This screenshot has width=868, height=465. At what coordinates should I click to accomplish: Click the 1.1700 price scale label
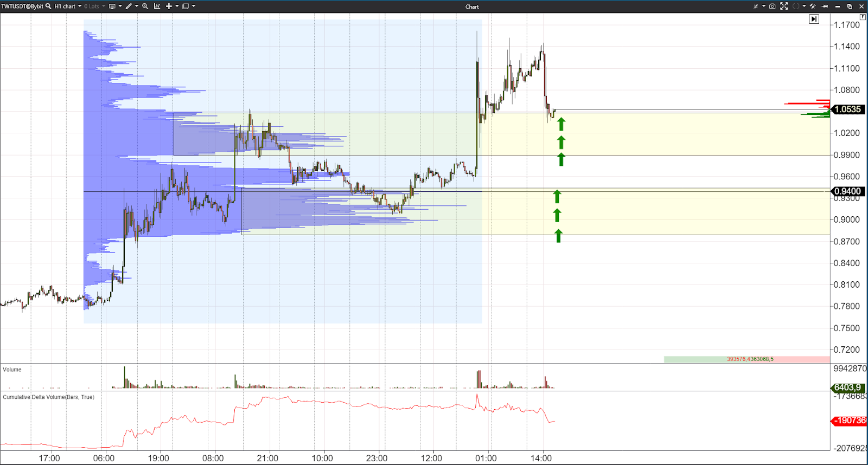coord(847,25)
